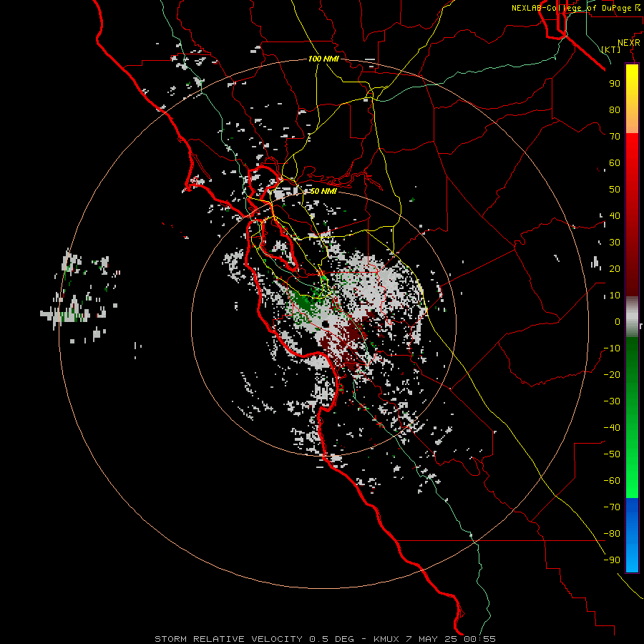Click the light blue -90 color bar segment

coord(632,562)
